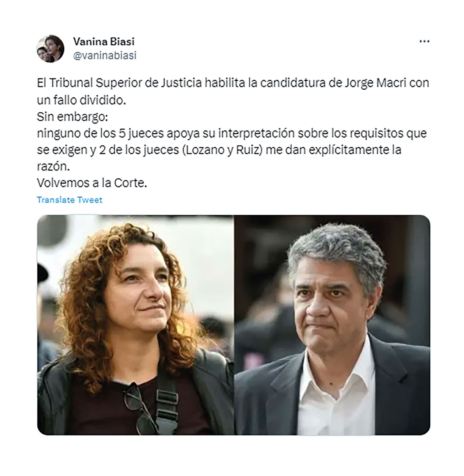Image resolution: width=464 pixels, height=476 pixels.
Task: Click the 'Sin embargo:' text line
Action: click(x=72, y=117)
